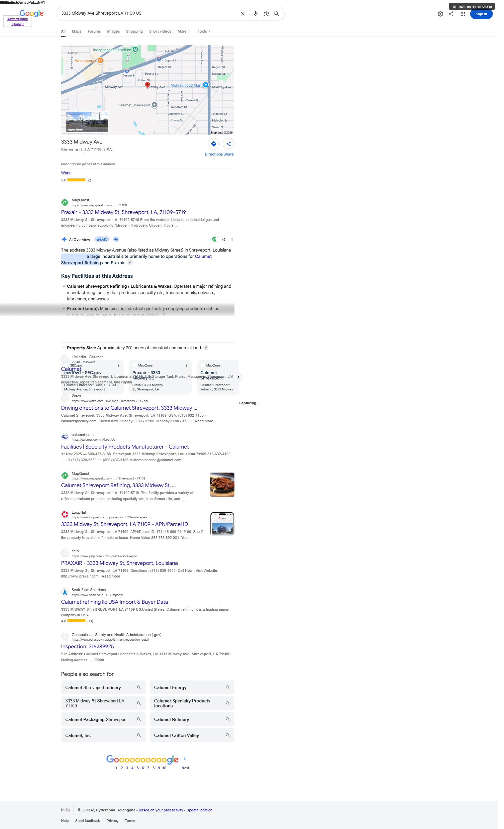Search for Calumet Energy suggestion
This screenshot has width=504, height=829.
point(192,687)
